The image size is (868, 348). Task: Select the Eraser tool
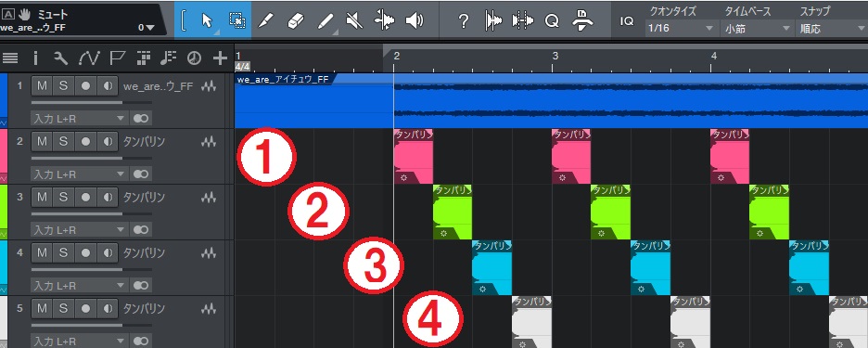(297, 20)
